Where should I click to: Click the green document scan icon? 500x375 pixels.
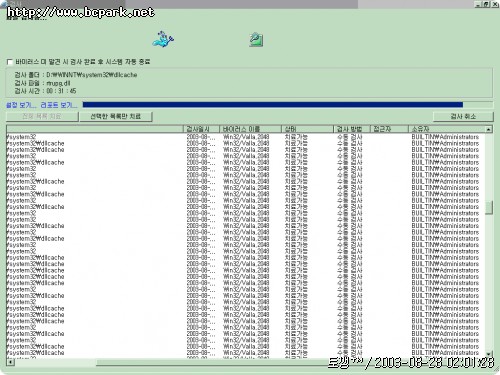click(x=256, y=40)
